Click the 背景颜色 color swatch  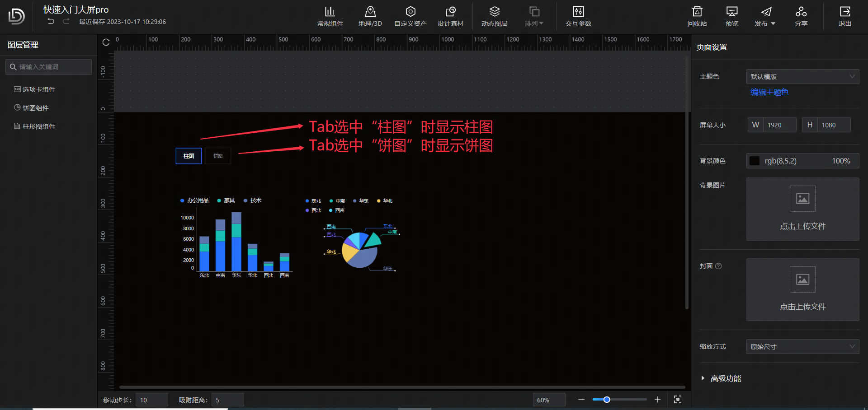755,161
